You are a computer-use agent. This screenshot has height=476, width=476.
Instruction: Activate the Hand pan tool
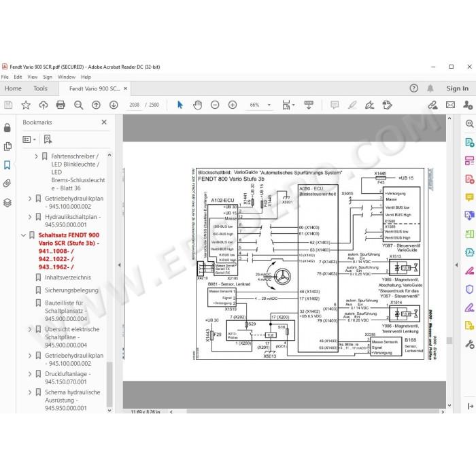click(x=197, y=105)
